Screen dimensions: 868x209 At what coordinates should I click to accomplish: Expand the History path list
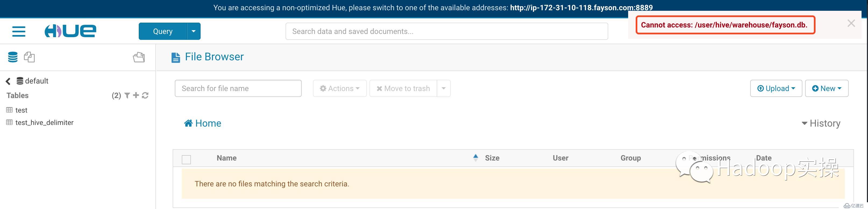821,123
